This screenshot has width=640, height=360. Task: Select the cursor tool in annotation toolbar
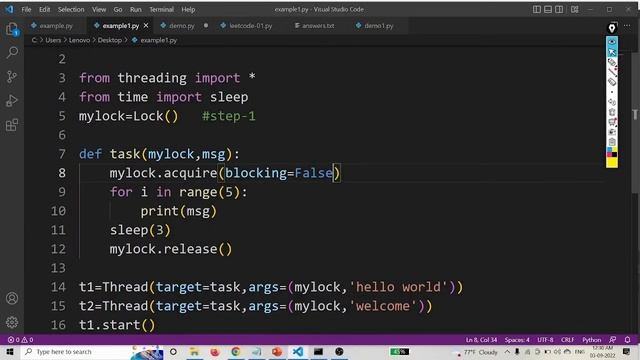pos(612,52)
